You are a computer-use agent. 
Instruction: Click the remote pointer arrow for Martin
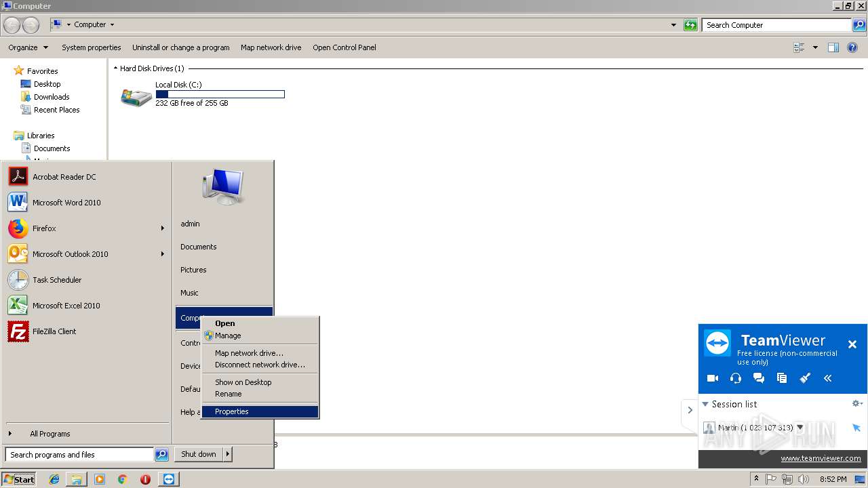(x=856, y=428)
